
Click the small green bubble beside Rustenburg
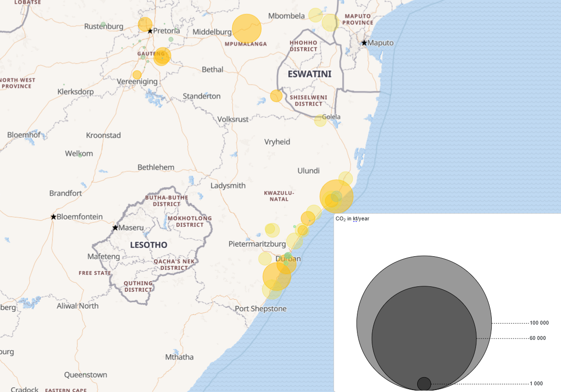coord(103,24)
